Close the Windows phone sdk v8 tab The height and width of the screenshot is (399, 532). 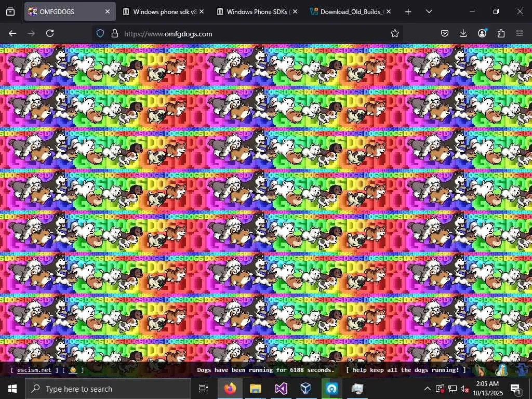tap(202, 11)
